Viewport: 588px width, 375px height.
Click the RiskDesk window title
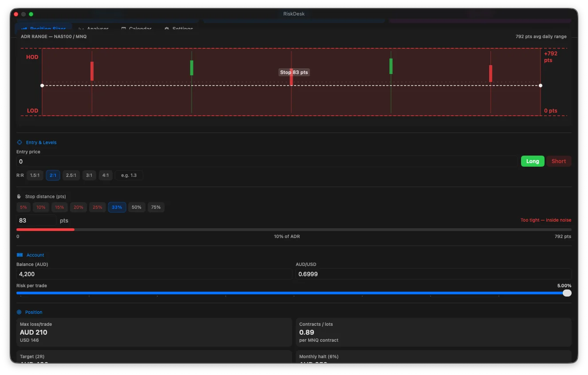(294, 14)
